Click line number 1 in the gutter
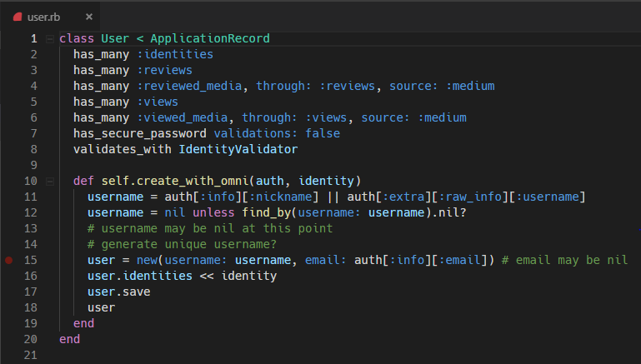This screenshot has height=364, width=641. tap(34, 39)
